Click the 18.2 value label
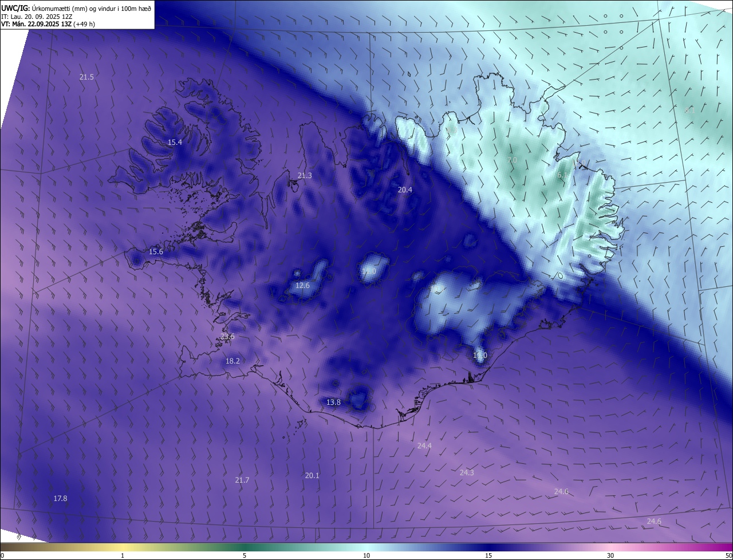Screen dimensions: 733x560 click(232, 361)
